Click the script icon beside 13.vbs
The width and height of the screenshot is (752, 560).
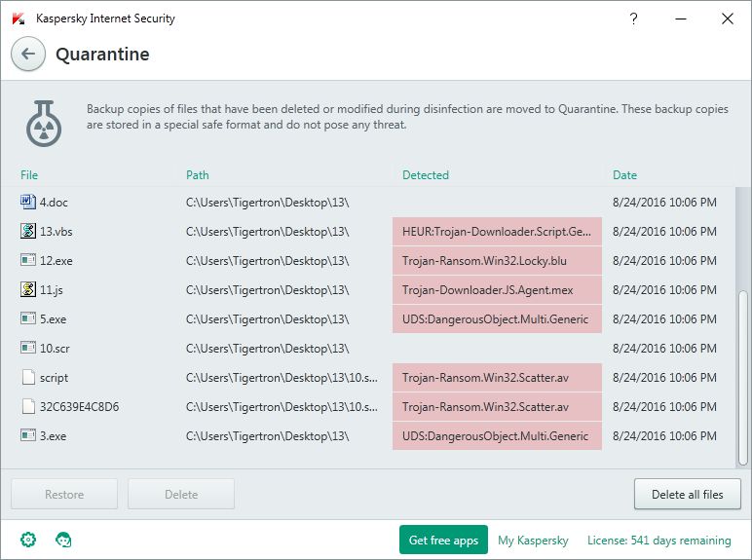28,231
